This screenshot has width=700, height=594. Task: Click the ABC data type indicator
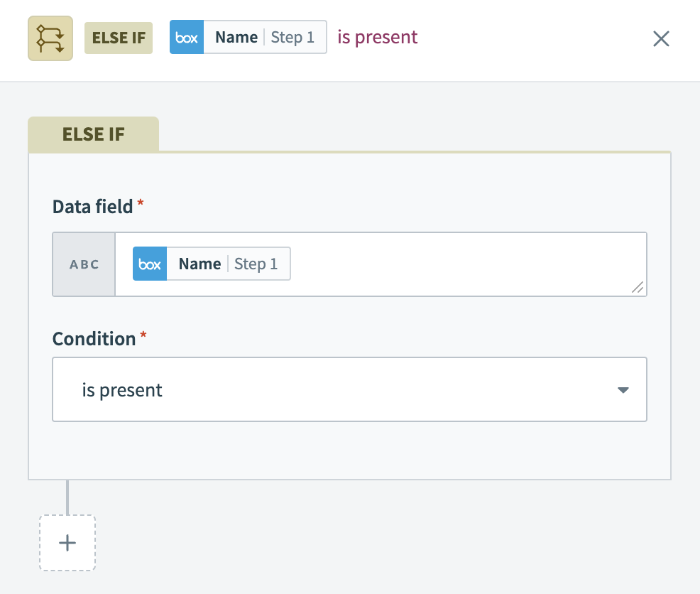(84, 264)
